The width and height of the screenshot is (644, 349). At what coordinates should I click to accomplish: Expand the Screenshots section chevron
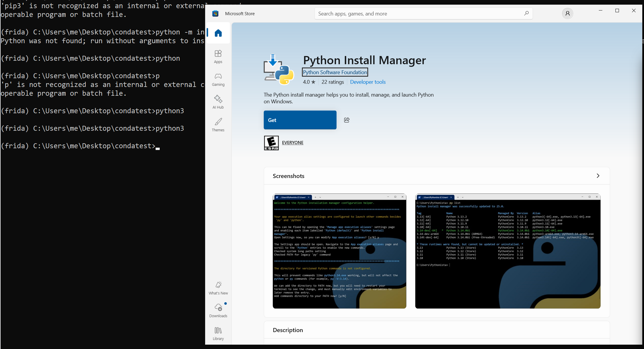(598, 176)
